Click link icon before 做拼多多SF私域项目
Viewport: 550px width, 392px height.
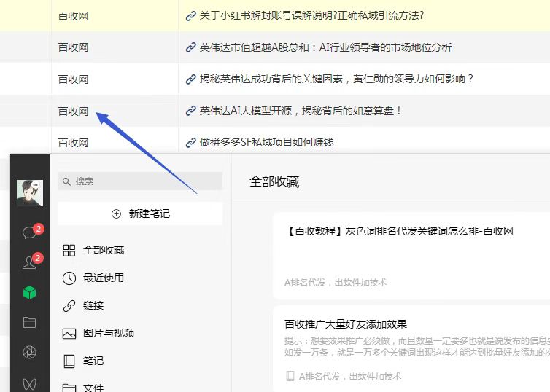point(191,143)
